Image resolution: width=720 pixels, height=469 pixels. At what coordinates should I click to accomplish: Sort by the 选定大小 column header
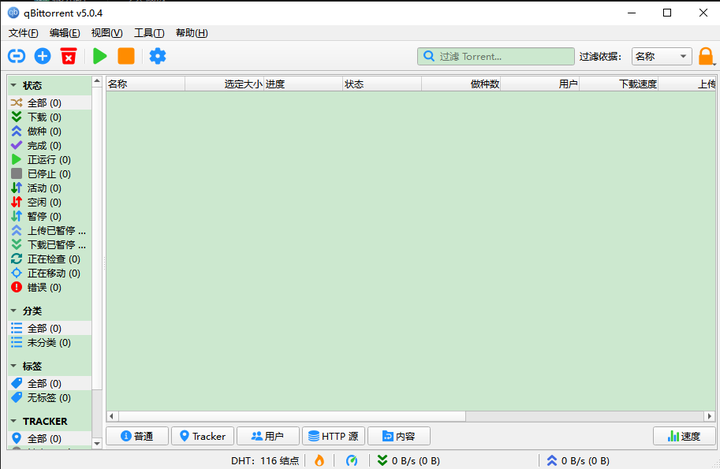coord(225,84)
